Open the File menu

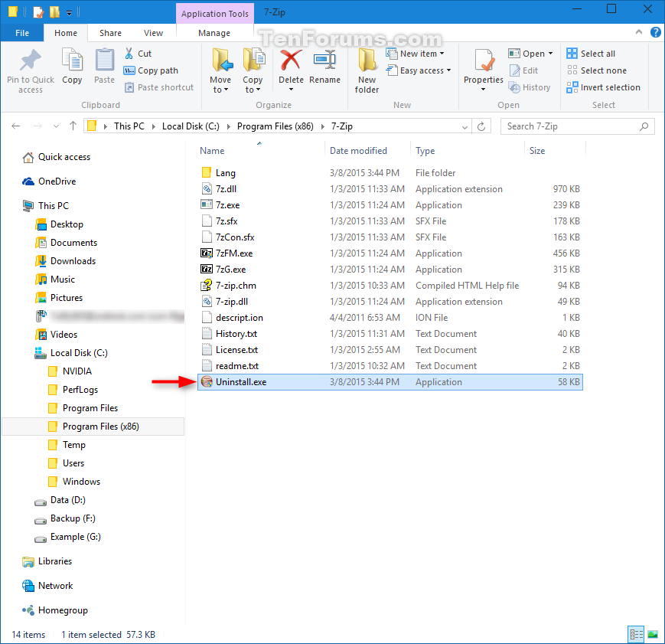(x=22, y=33)
